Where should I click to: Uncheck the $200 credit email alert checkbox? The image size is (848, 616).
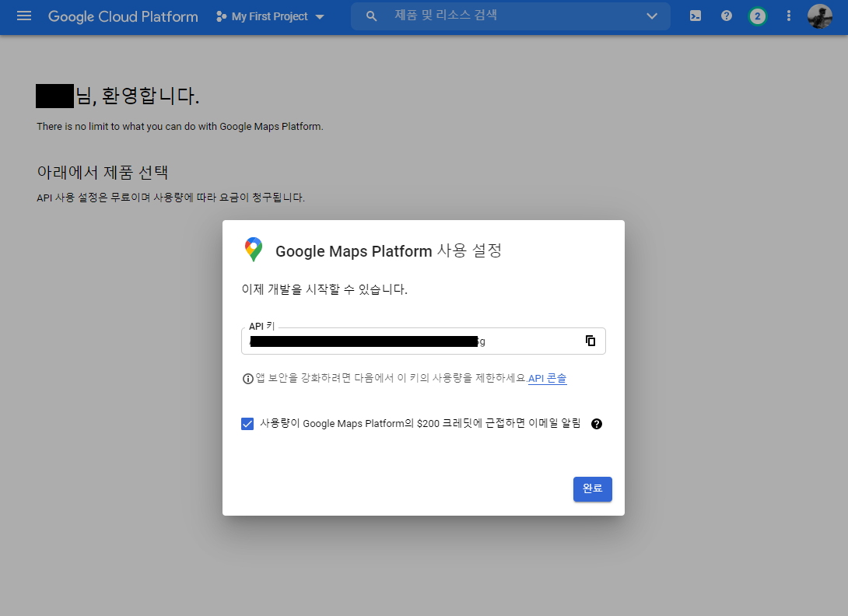coord(247,423)
